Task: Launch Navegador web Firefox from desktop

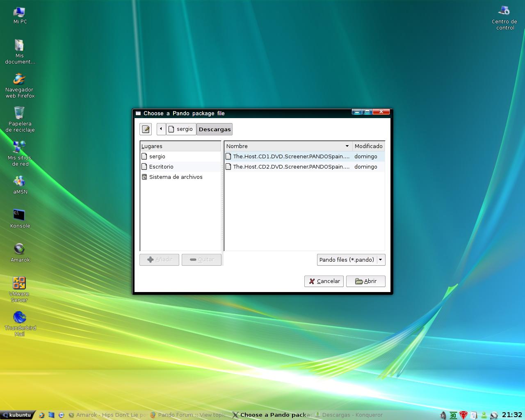Action: (x=20, y=86)
